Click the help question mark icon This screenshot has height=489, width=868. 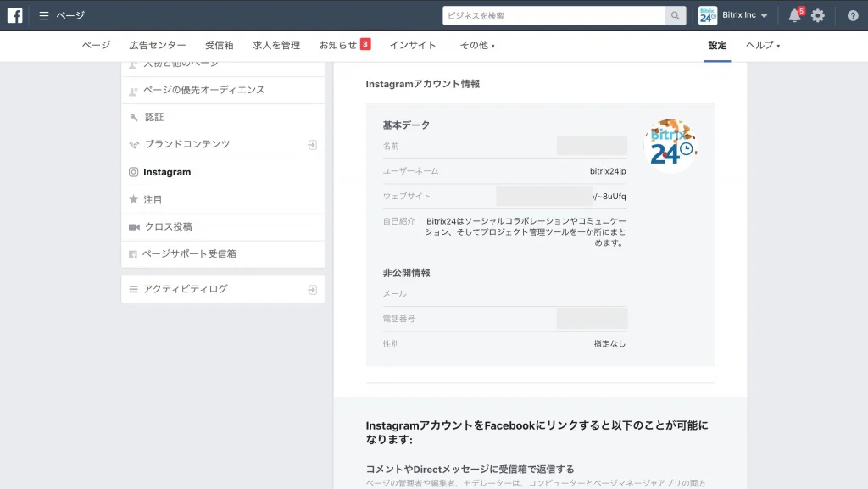(852, 14)
